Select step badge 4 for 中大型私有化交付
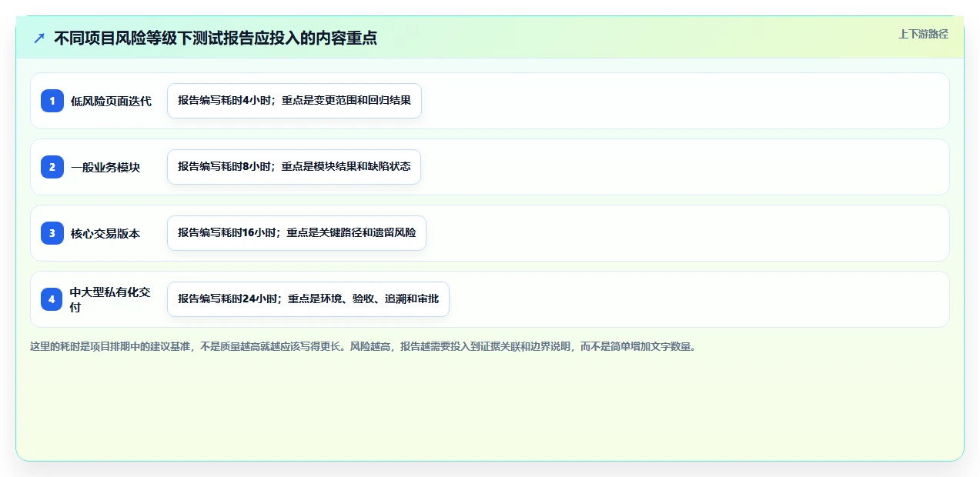980x477 pixels. pyautogui.click(x=52, y=299)
